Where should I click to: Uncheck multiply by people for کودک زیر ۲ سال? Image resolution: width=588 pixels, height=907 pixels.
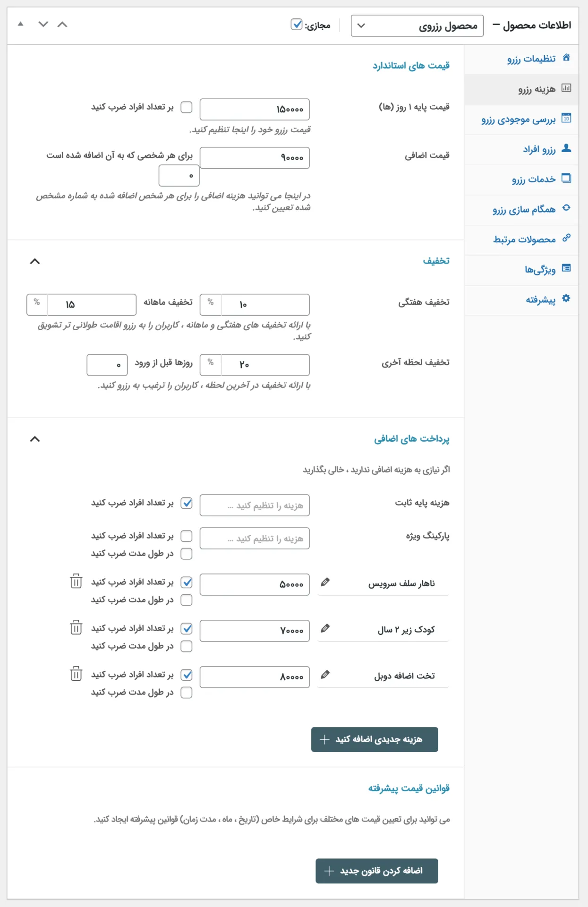click(187, 629)
